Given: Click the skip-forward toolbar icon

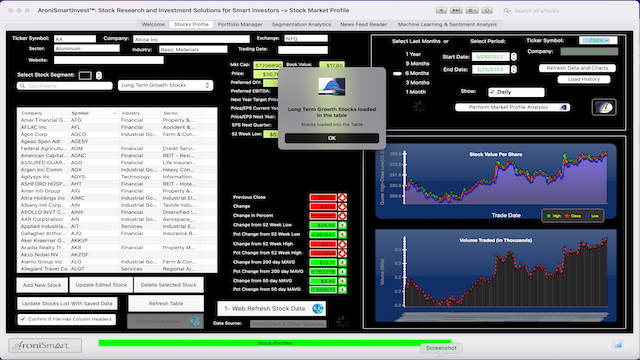Looking at the screenshot, I should (456, 10).
